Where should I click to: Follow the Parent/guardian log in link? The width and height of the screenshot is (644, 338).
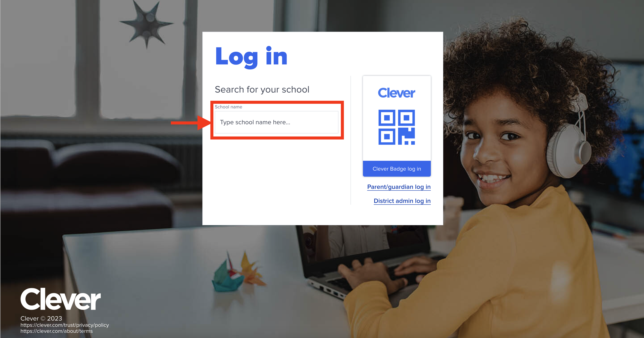tap(399, 187)
